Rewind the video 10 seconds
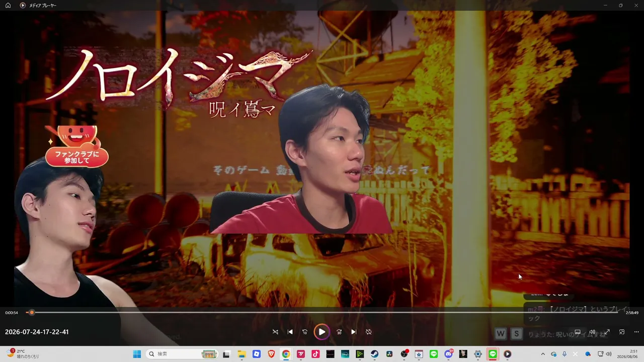This screenshot has width=644, height=362. tap(304, 332)
